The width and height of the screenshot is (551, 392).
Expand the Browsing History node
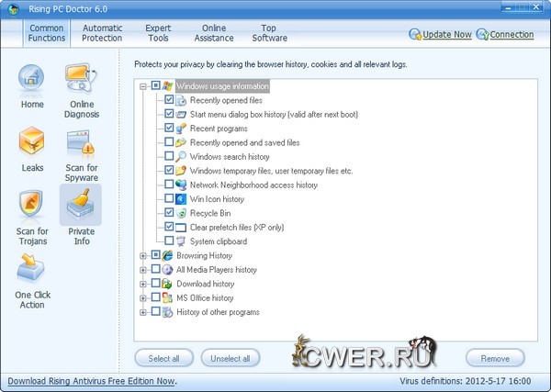143,255
